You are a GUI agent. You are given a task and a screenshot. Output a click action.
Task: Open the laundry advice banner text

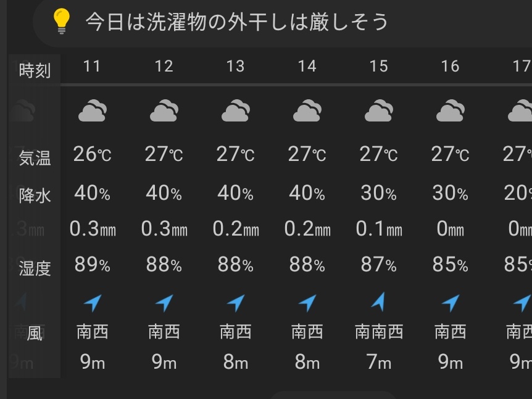click(236, 22)
